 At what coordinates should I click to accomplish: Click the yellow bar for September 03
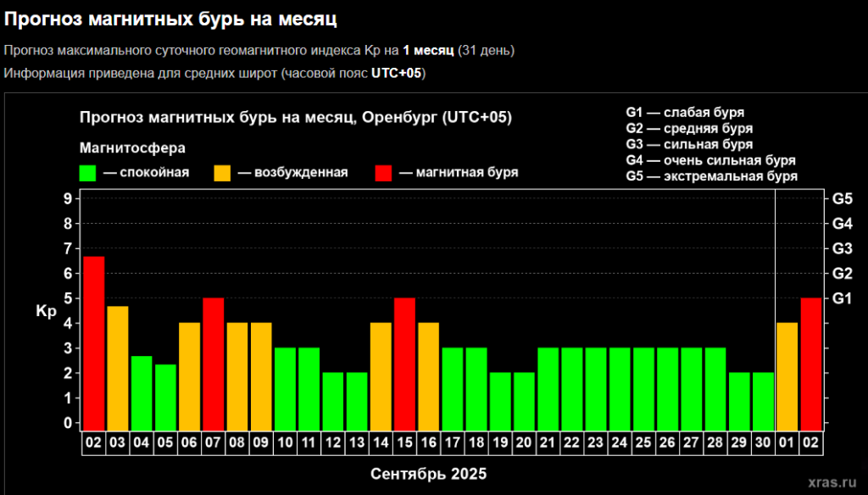(118, 368)
